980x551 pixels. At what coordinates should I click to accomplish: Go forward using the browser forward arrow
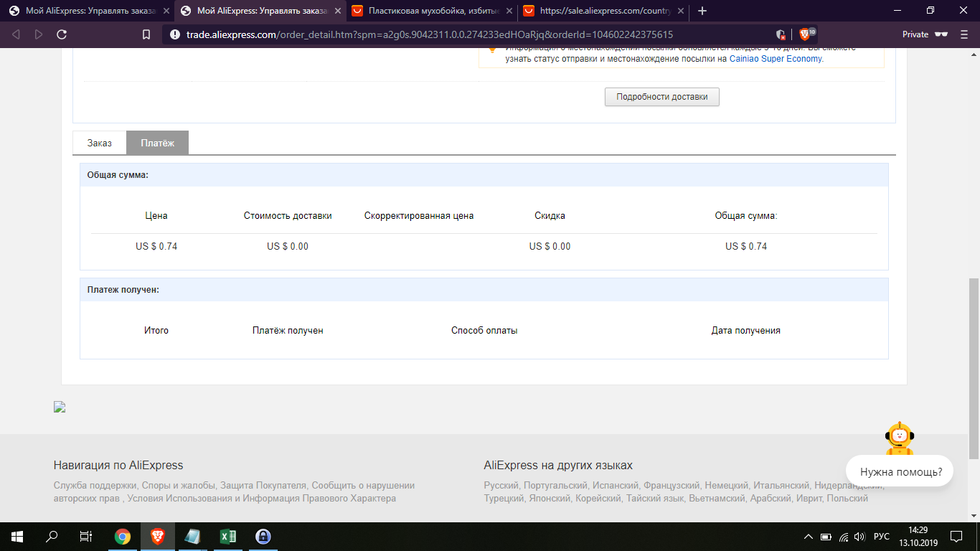pos(39,34)
